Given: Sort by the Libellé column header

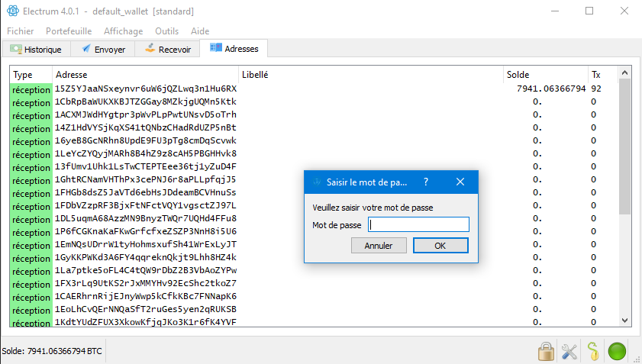Looking at the screenshot, I should tap(370, 75).
